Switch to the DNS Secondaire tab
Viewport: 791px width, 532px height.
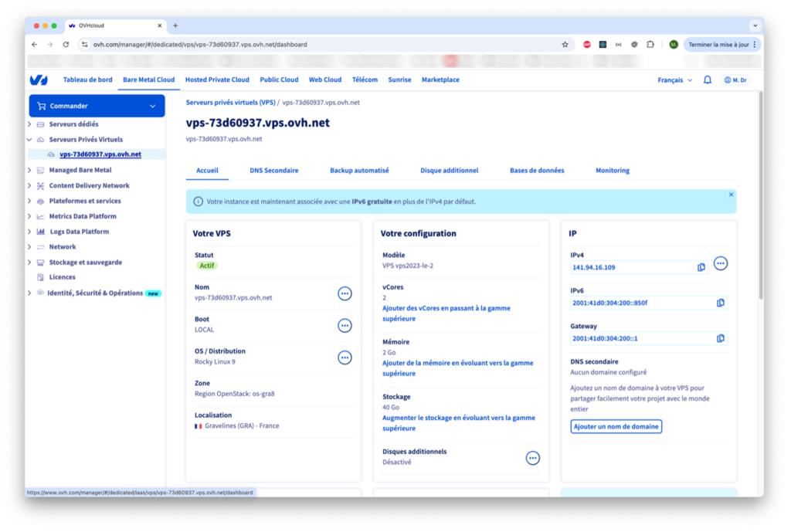tap(274, 171)
